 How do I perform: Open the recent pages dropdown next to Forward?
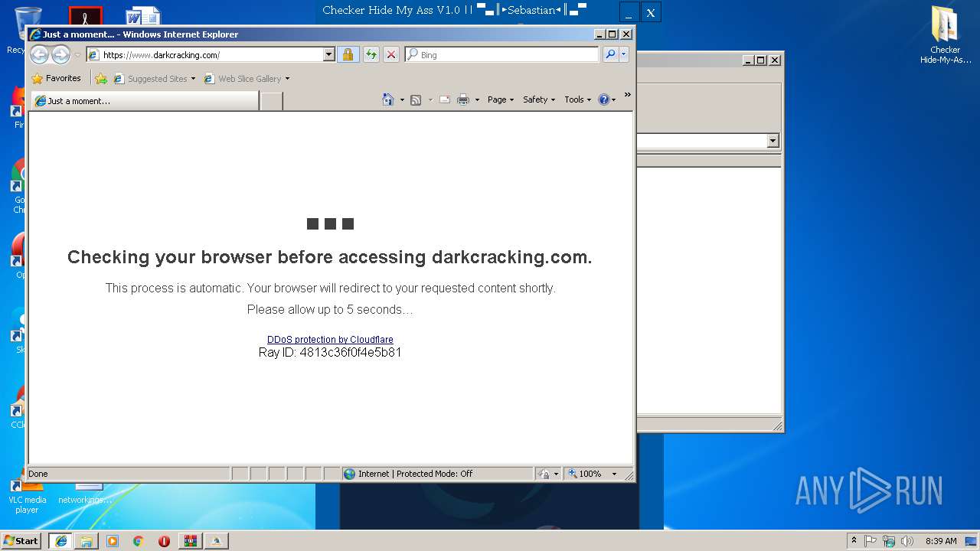(77, 55)
